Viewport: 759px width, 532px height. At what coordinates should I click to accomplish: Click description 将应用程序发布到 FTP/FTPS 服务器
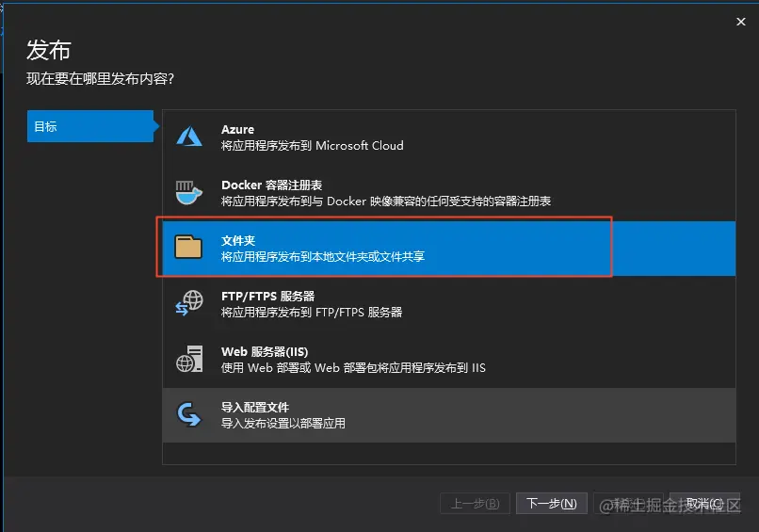[312, 313]
